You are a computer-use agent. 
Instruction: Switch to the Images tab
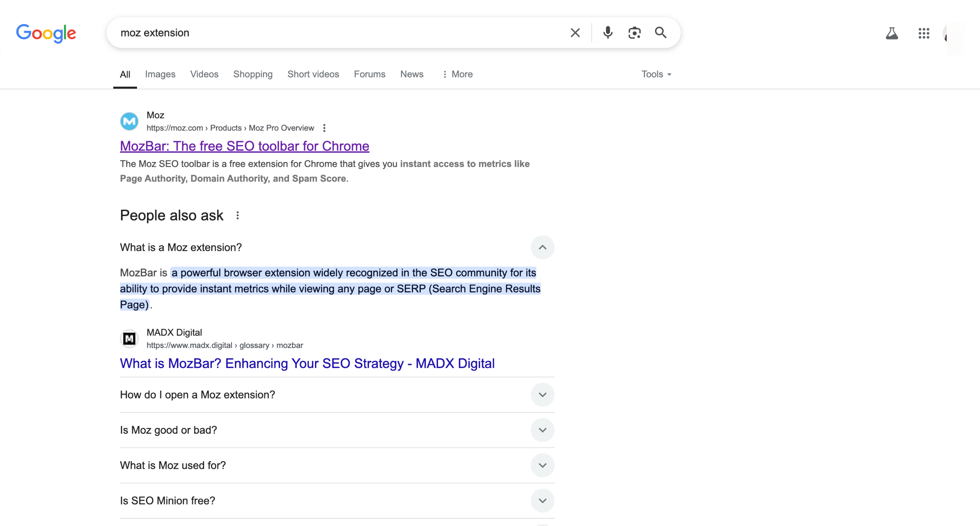coord(160,74)
